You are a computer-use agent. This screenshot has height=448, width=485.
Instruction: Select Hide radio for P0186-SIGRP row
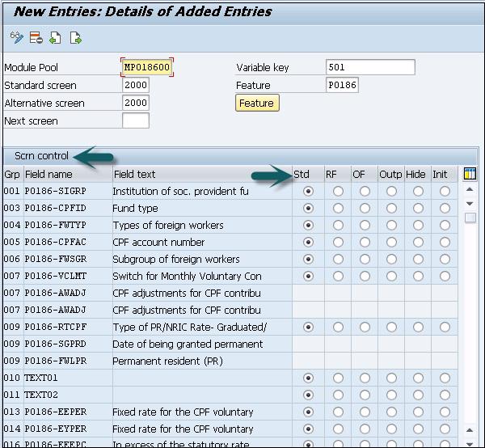(x=418, y=191)
